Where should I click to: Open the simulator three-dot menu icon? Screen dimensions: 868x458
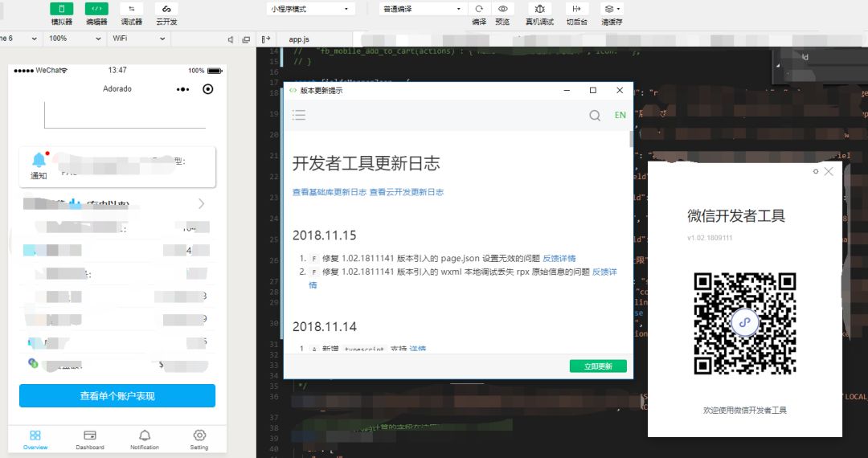[x=182, y=89]
